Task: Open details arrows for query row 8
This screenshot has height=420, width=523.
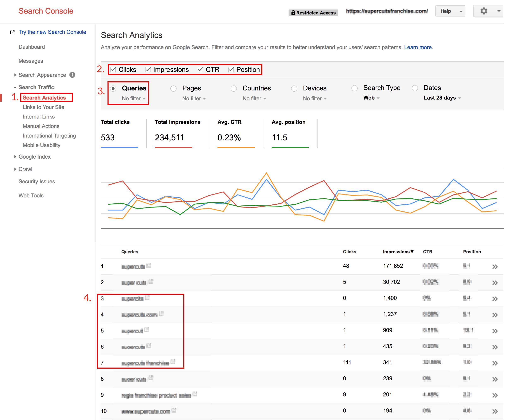Action: 495,379
